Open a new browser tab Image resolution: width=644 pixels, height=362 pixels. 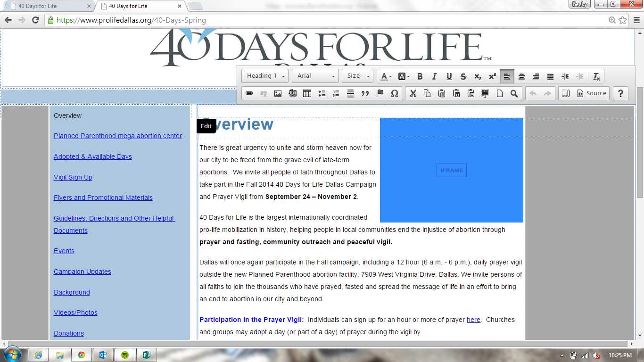(x=195, y=7)
